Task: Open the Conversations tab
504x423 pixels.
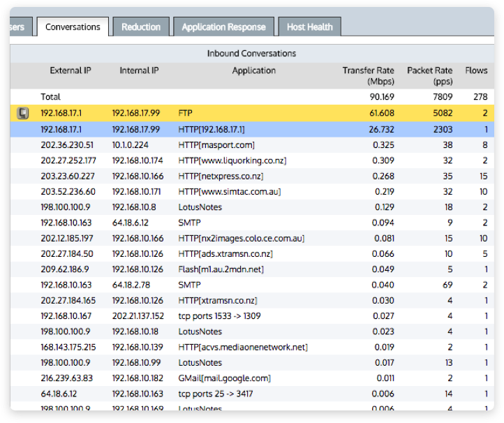Action: click(x=73, y=27)
